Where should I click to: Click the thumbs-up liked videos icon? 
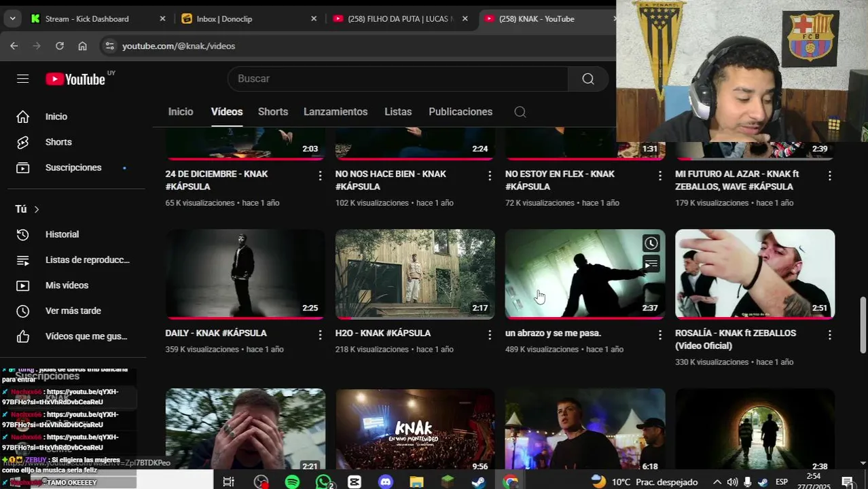tap(23, 336)
